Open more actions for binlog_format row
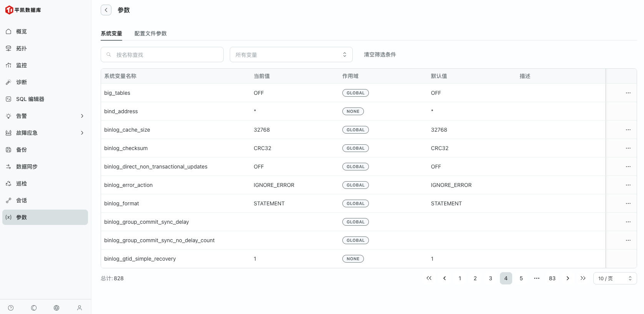The height and width of the screenshot is (314, 644). [x=628, y=203]
